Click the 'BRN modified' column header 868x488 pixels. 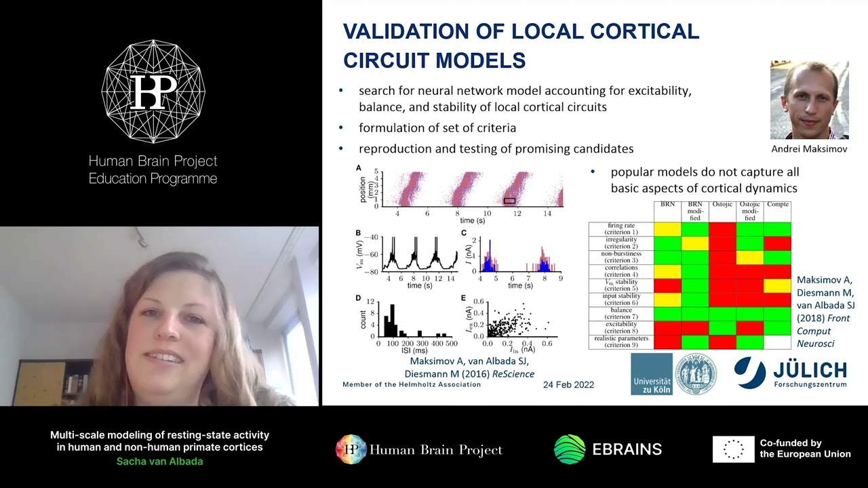[695, 211]
